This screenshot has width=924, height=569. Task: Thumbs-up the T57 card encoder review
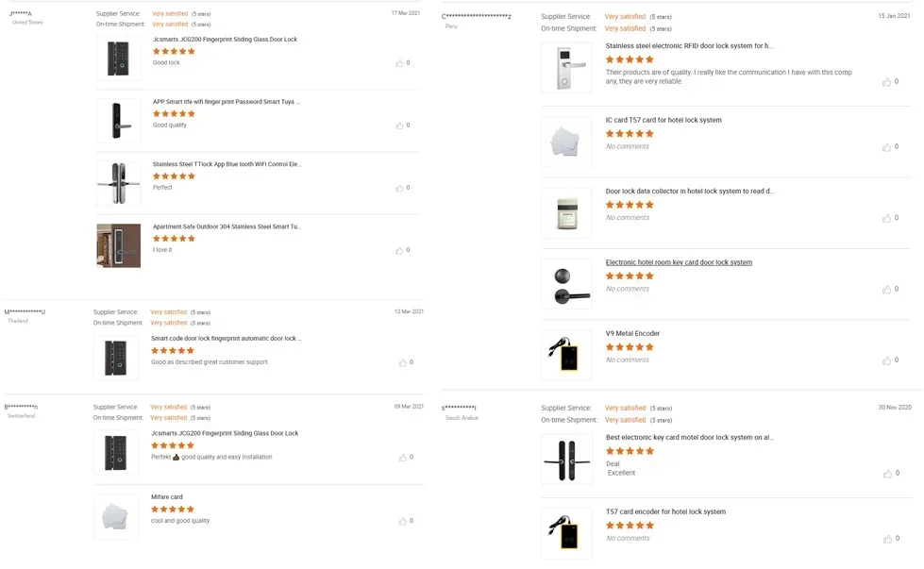click(x=886, y=539)
